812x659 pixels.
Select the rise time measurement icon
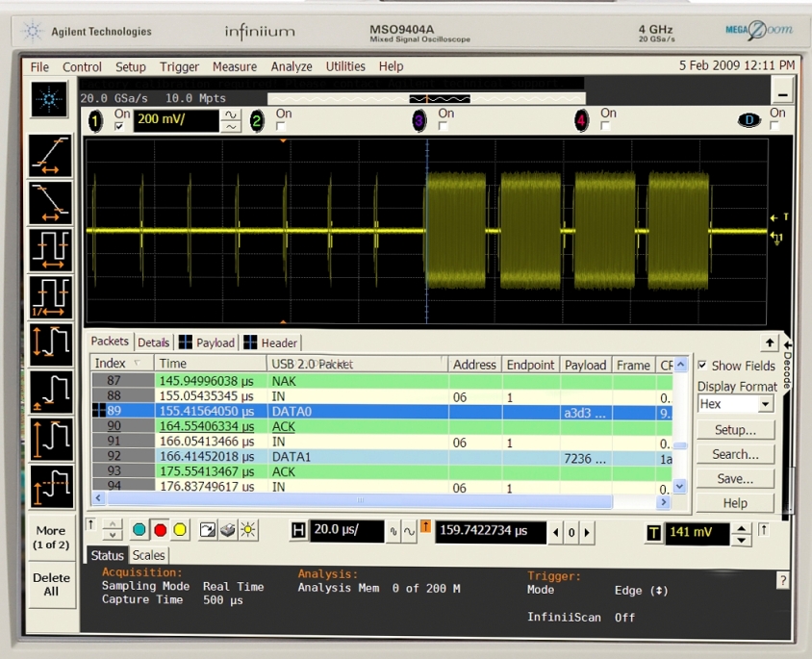coord(50,156)
